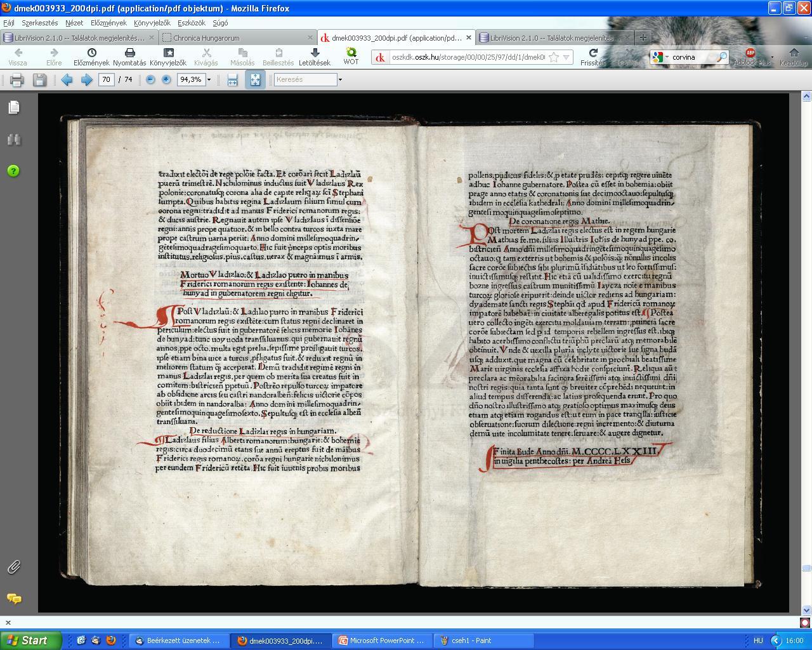Click the Vissza back navigation button
The width and height of the screenshot is (812, 650).
pos(18,56)
